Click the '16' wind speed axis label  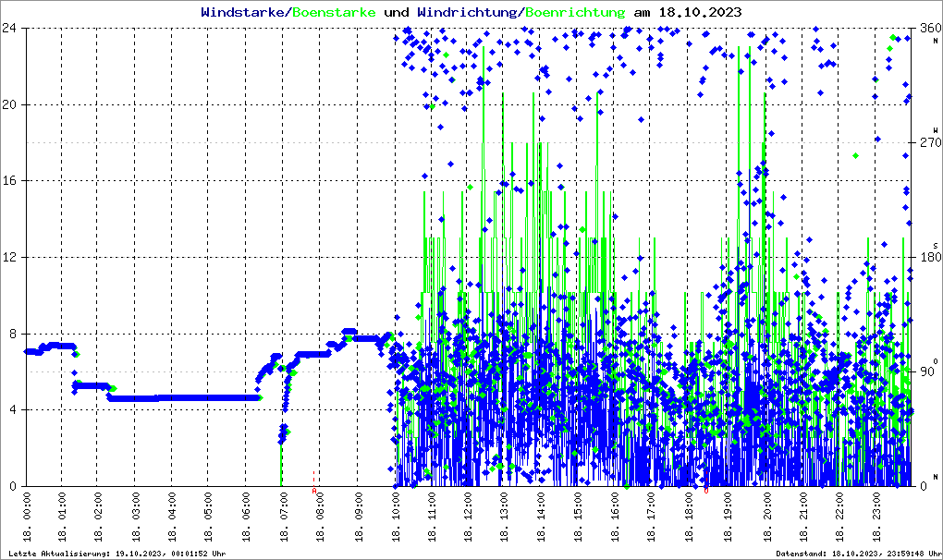(x=8, y=181)
